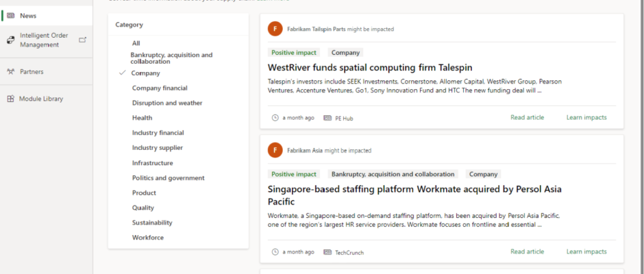Select the Workforce category
Image resolution: width=644 pixels, height=274 pixels.
coord(148,238)
